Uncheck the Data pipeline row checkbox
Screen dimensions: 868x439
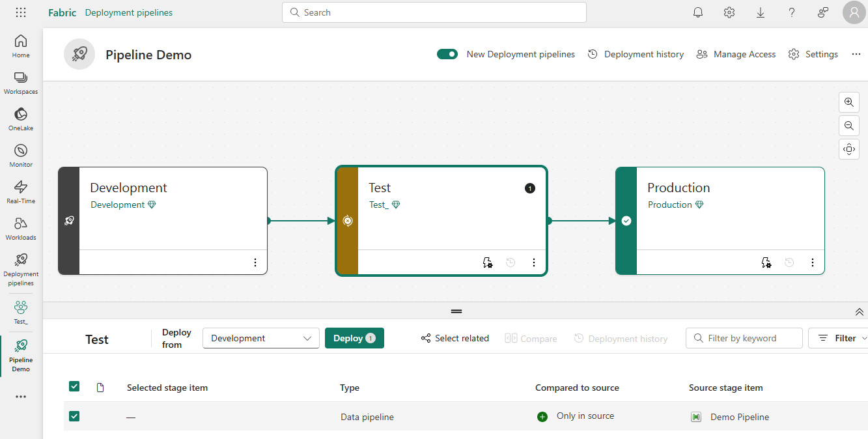click(74, 416)
